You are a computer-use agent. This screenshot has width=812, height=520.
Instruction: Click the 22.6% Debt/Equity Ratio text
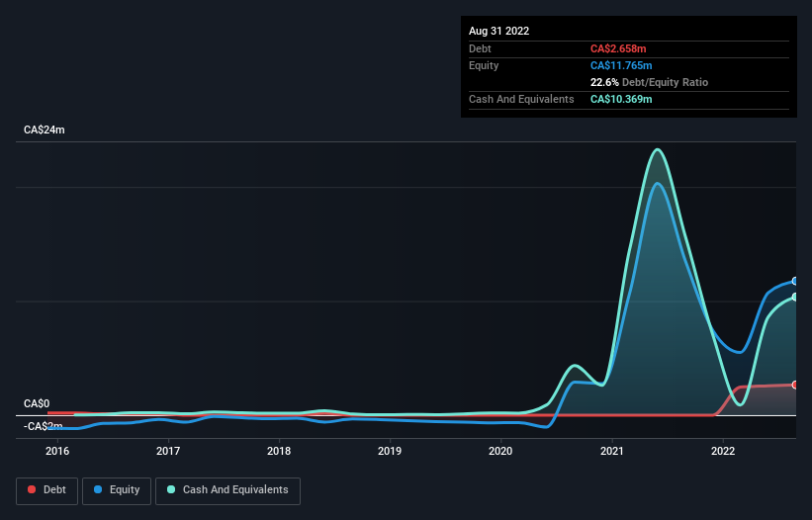pyautogui.click(x=650, y=82)
